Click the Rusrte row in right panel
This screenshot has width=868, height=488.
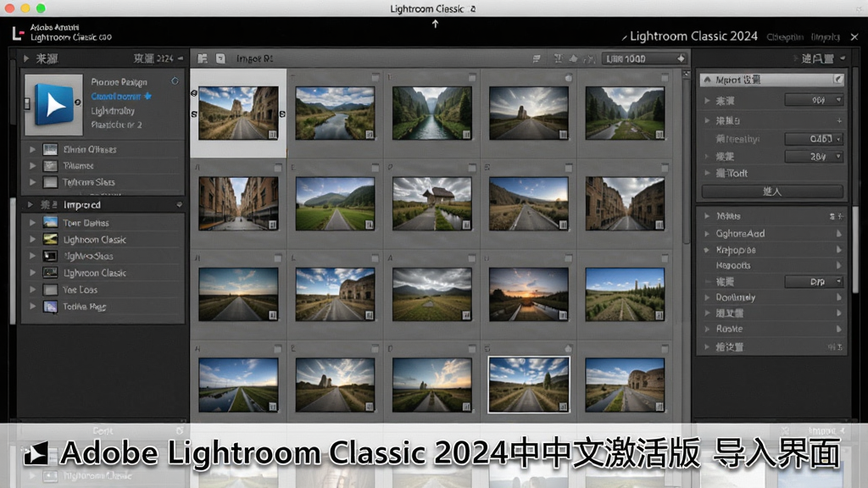(x=772, y=329)
